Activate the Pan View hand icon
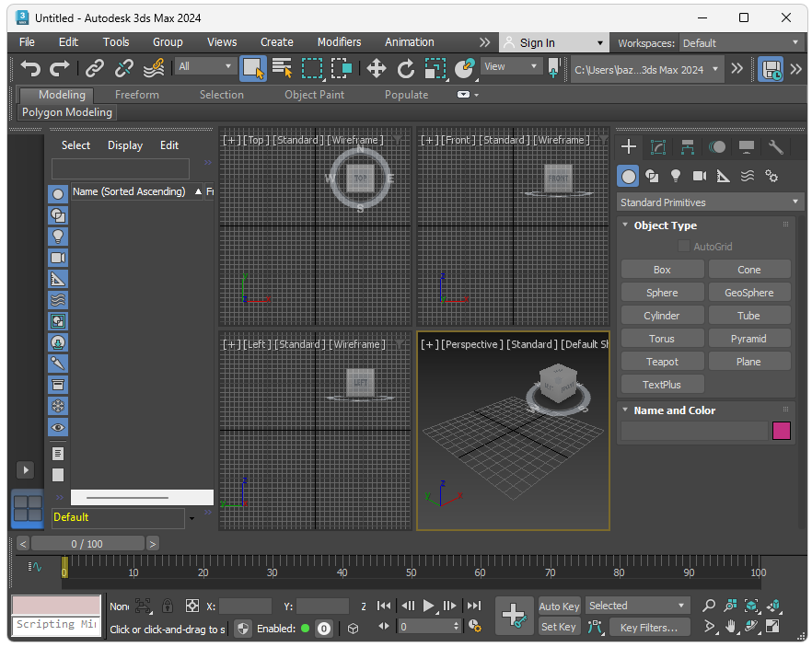Image resolution: width=812 pixels, height=647 pixels. [x=730, y=627]
